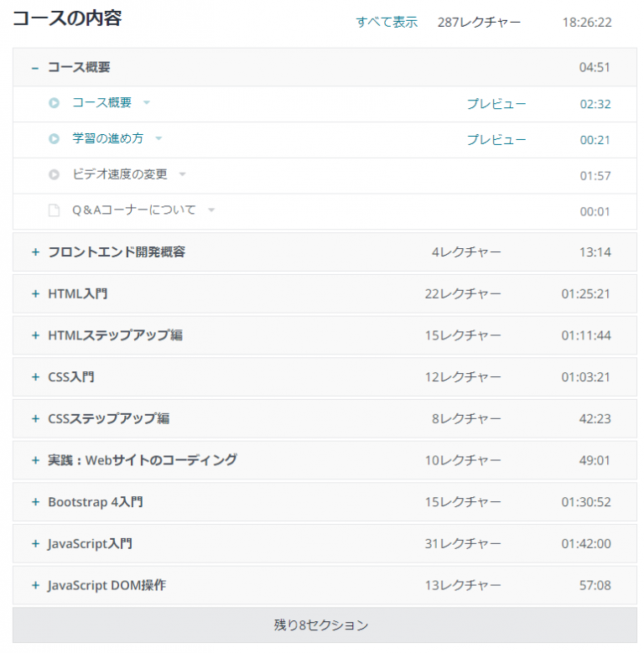Click the 残り8セクション button

[321, 625]
